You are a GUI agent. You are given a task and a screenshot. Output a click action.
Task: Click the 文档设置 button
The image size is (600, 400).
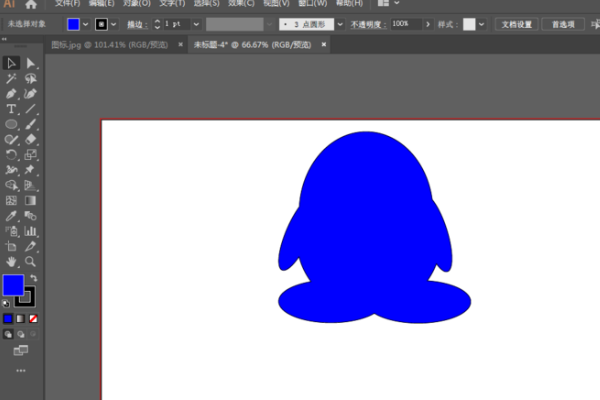[x=517, y=23]
